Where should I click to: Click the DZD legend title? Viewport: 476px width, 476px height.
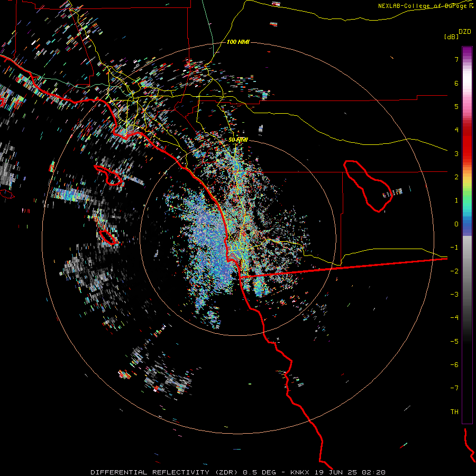465,31
